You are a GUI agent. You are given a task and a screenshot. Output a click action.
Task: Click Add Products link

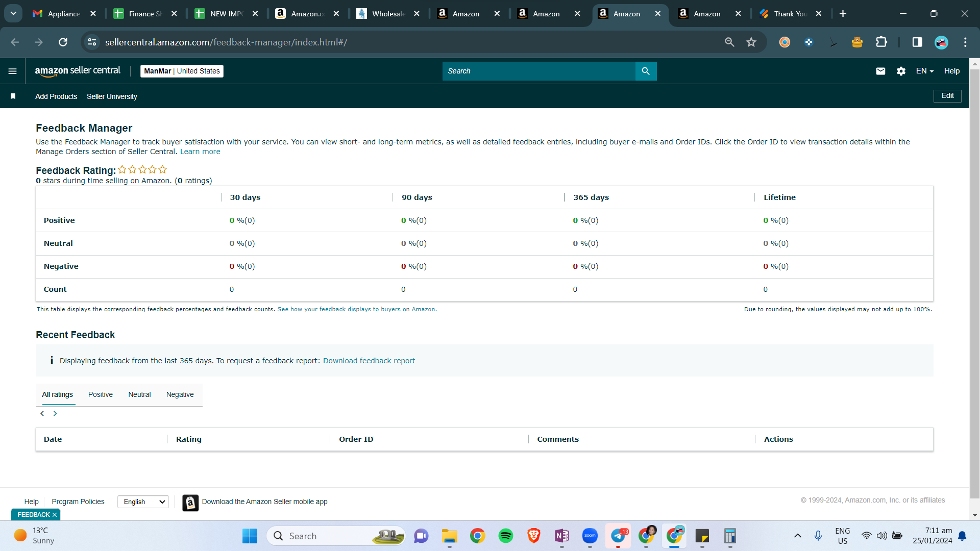point(56,96)
